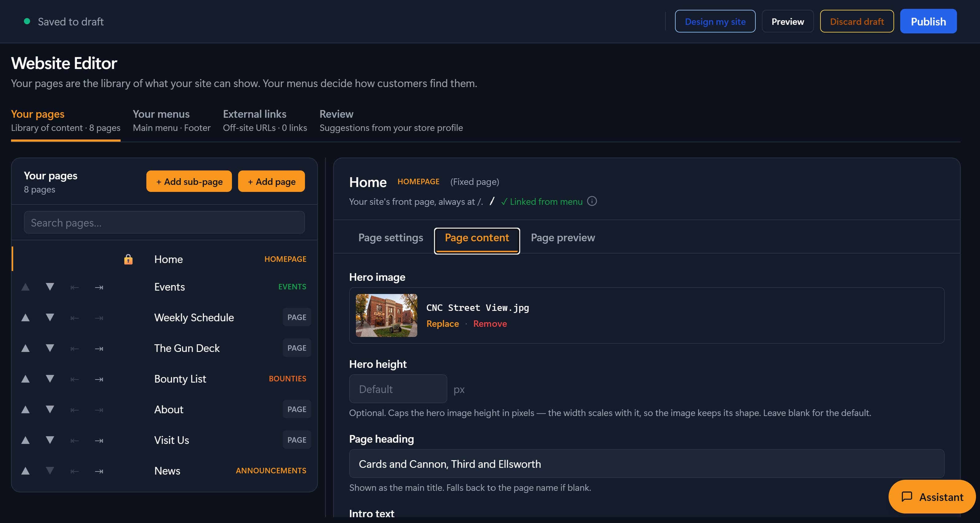The image size is (980, 523).
Task: Indent The Gun Deck page
Action: point(99,349)
